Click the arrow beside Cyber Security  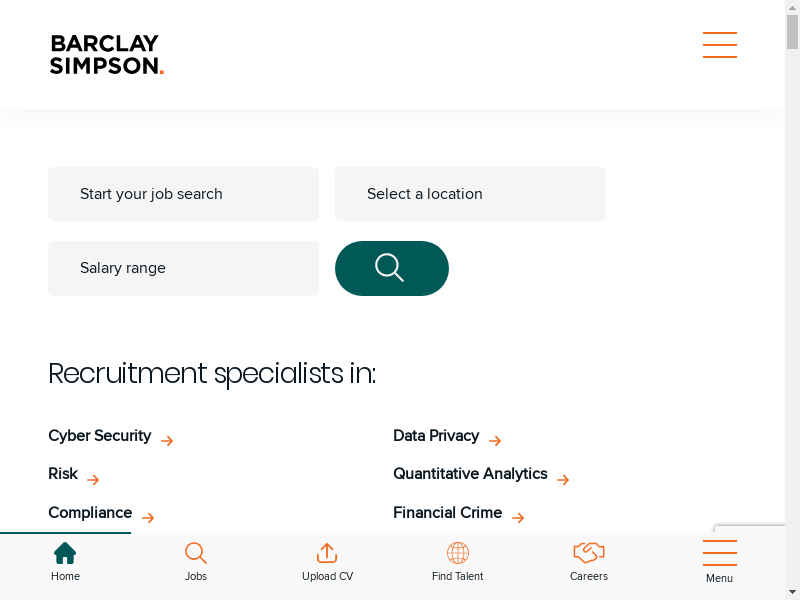tap(167, 440)
